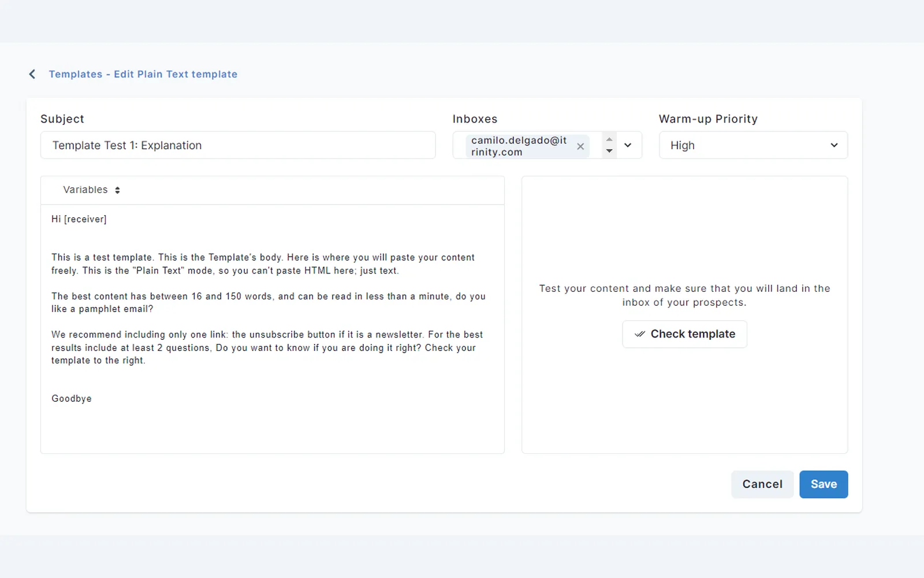
Task: Remove camilo.delgado@itrinity.com inbox tag
Action: pos(580,146)
